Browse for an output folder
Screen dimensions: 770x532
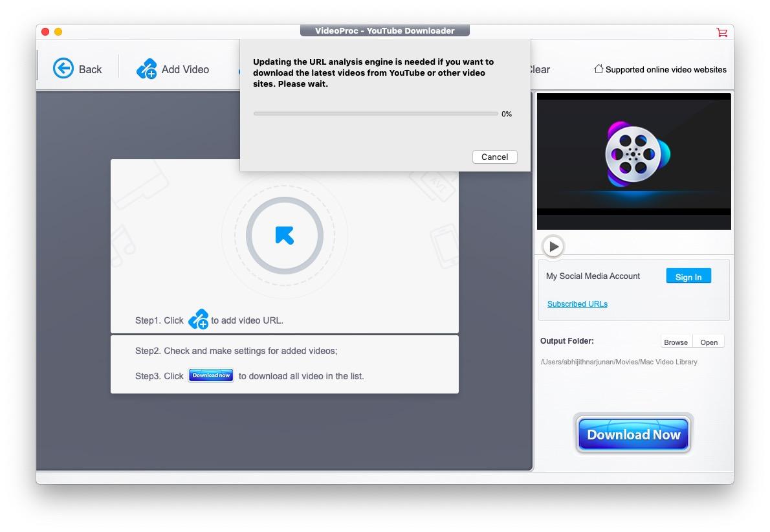(676, 342)
